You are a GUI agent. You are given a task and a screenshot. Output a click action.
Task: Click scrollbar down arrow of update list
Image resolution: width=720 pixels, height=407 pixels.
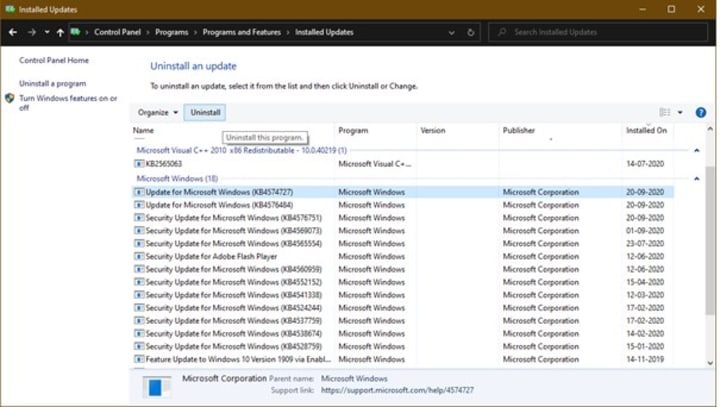tap(710, 363)
